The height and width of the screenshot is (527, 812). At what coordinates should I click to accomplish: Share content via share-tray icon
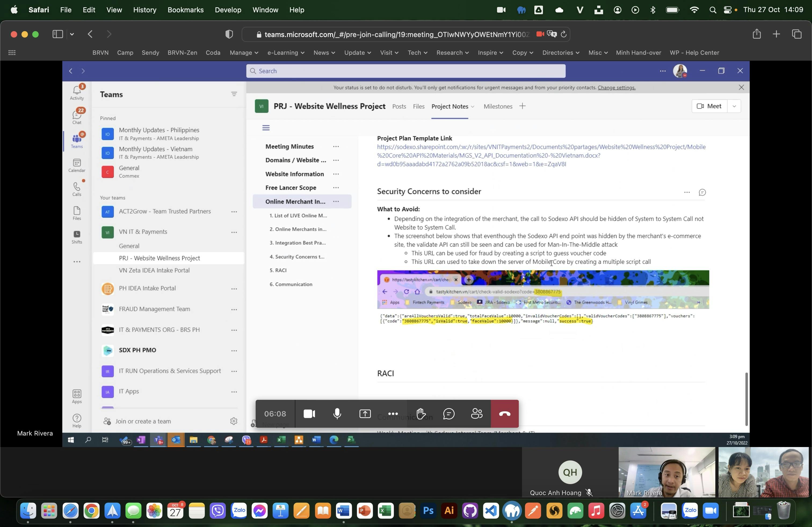point(365,413)
